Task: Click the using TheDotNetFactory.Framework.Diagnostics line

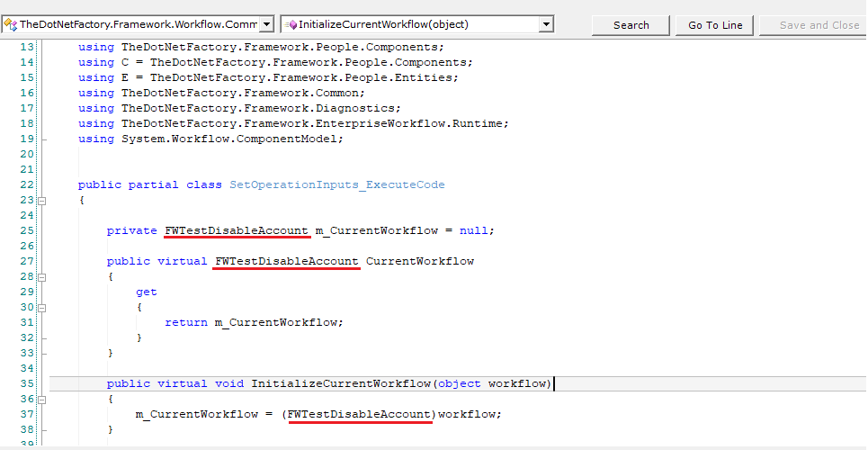Action: pos(239,108)
